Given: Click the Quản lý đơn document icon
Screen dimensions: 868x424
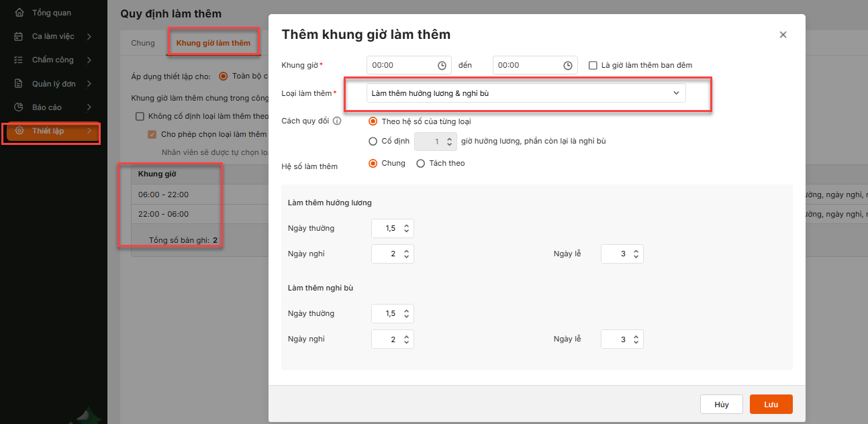Looking at the screenshot, I should [19, 84].
